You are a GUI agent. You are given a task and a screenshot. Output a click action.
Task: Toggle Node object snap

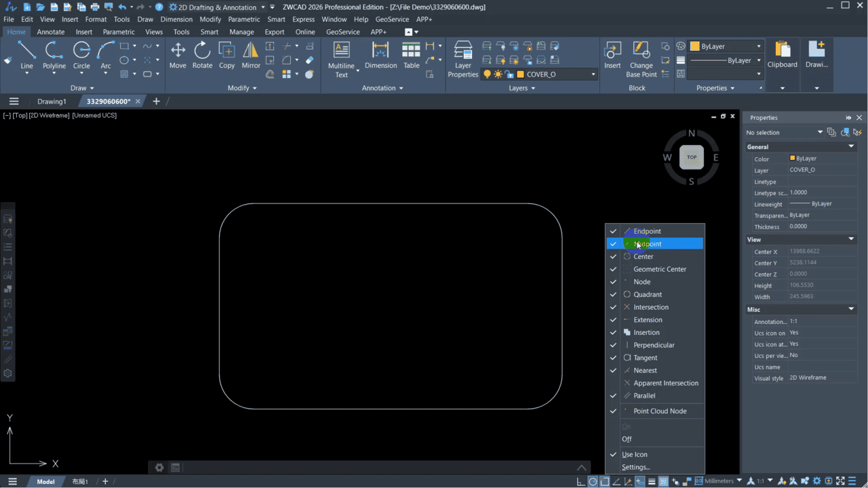pyautogui.click(x=655, y=282)
